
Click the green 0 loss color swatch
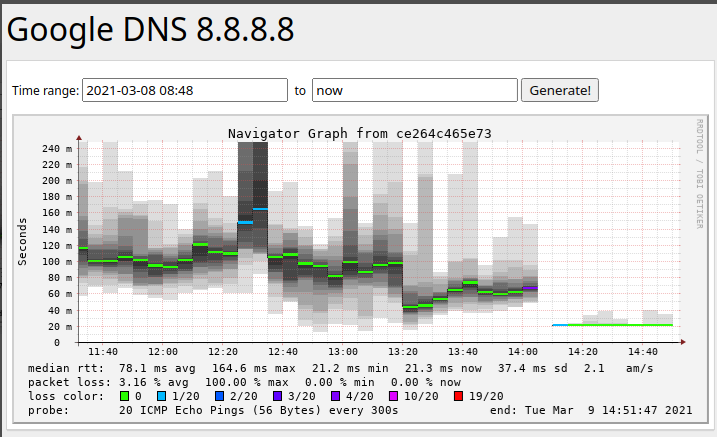(x=124, y=396)
